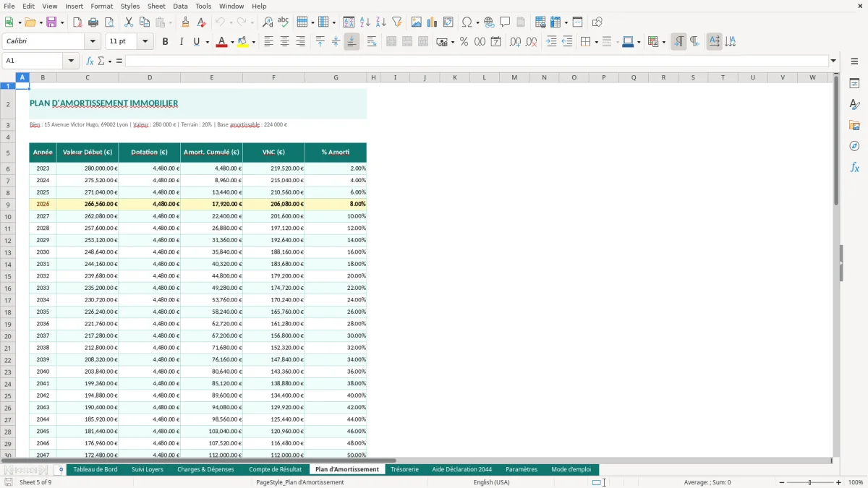Open the Data menu
868x488 pixels.
180,6
